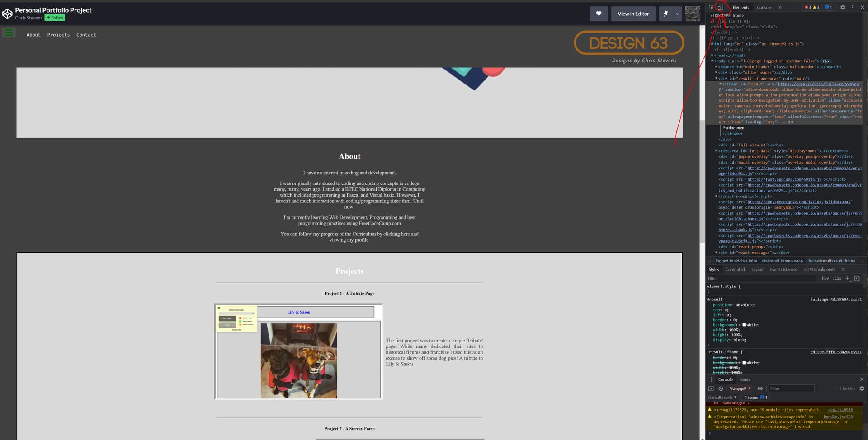
Task: Toggle the :hov element state panel
Action: tap(825, 278)
